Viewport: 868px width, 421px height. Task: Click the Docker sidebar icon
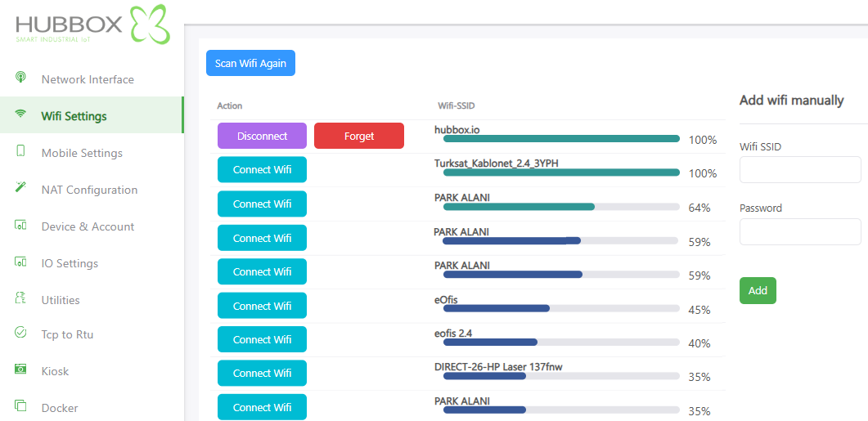click(21, 406)
